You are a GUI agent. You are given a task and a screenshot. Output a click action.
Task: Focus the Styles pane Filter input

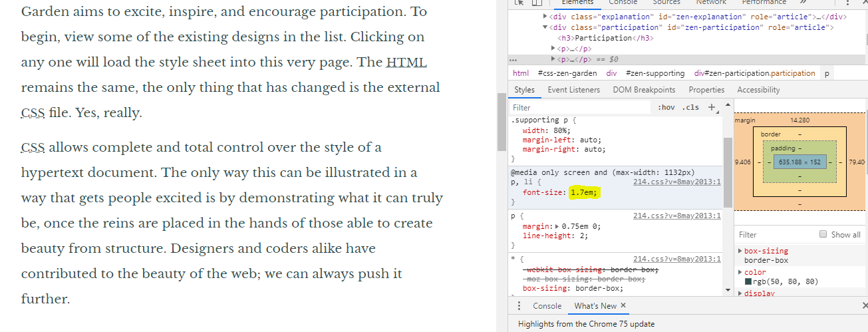pos(580,107)
